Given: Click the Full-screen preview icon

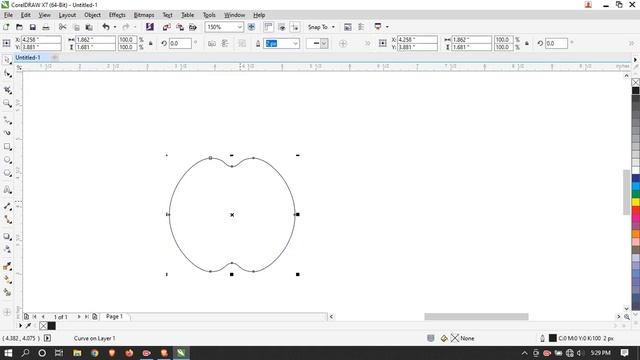Looking at the screenshot, I should coord(251,27).
